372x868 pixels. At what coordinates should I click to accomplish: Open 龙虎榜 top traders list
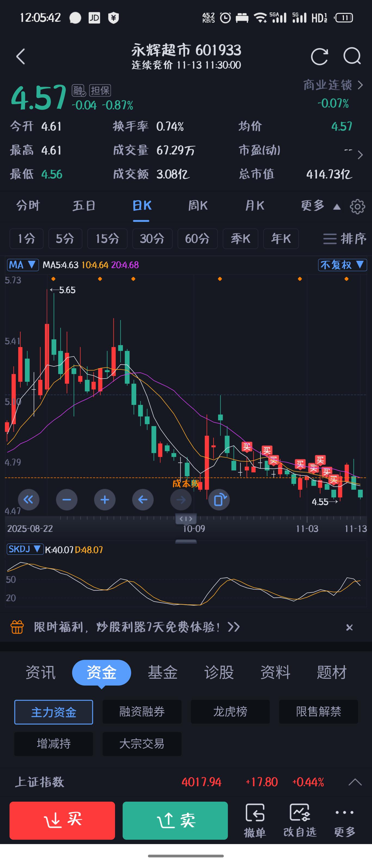(230, 712)
